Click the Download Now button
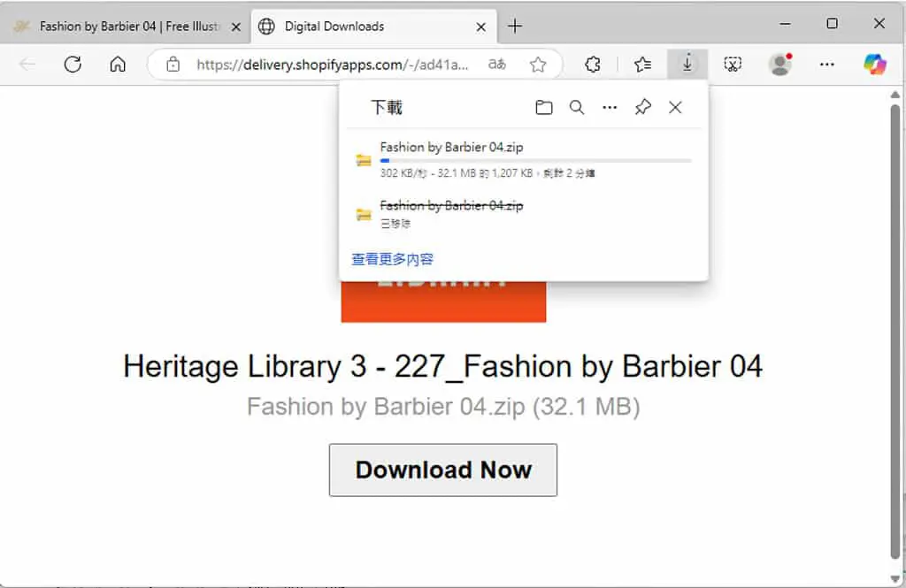906x588 pixels. point(443,470)
